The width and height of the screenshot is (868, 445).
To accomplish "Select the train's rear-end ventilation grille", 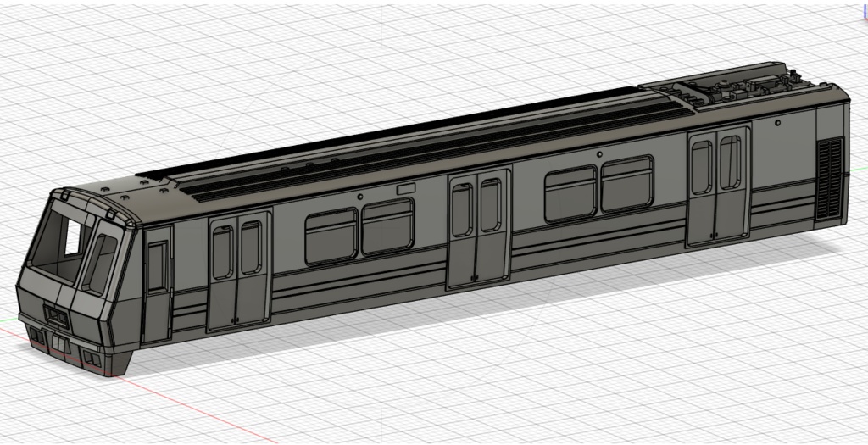I will tap(829, 178).
